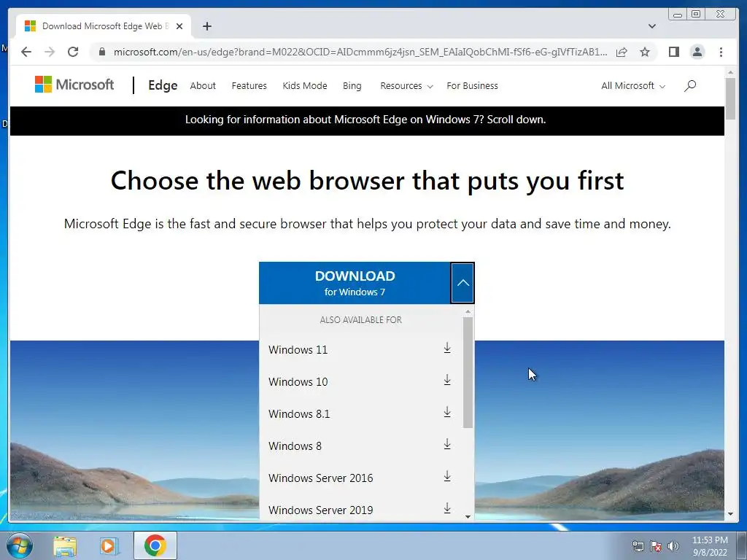Viewport: 747px width, 560px height.
Task: Click the download list scroll up arrow
Action: pos(468,311)
